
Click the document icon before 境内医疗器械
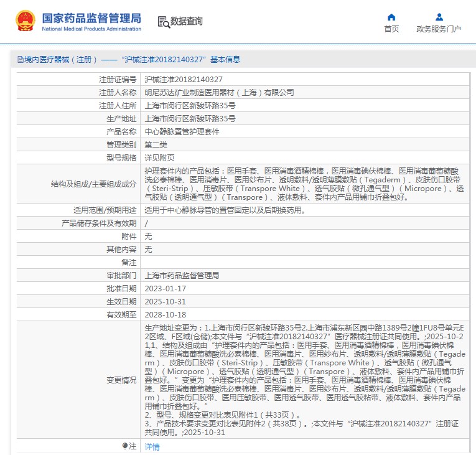coord(21,60)
